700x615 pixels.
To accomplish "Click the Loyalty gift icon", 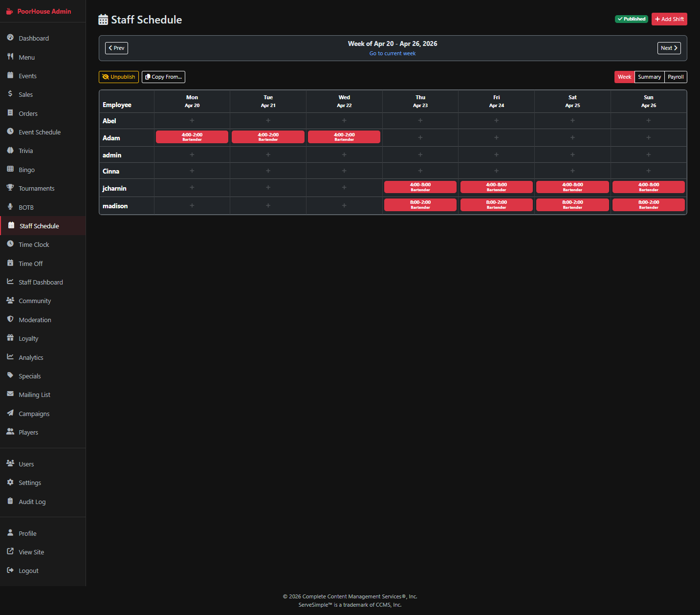I will 10,338.
